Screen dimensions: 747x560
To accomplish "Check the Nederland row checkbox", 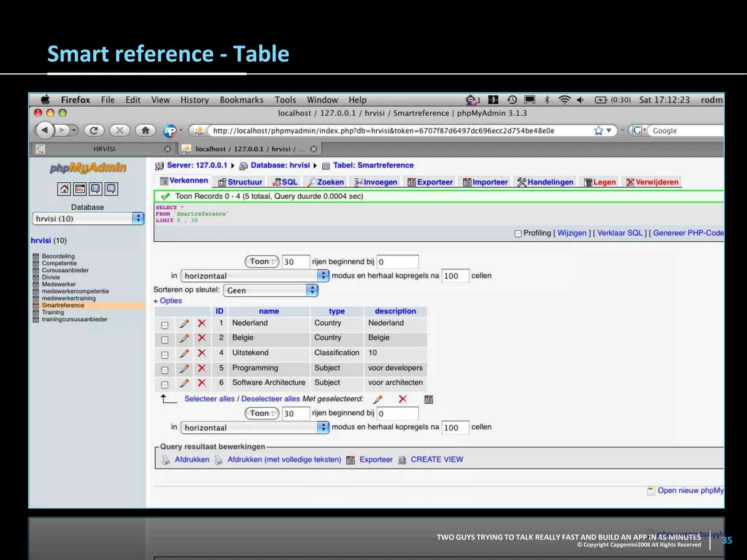I will 165,325.
